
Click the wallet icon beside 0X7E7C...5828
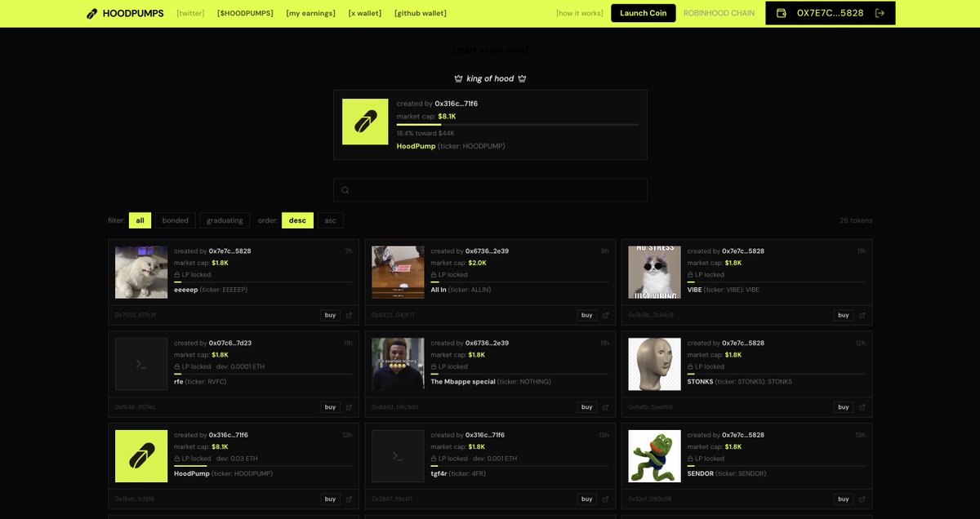[782, 13]
